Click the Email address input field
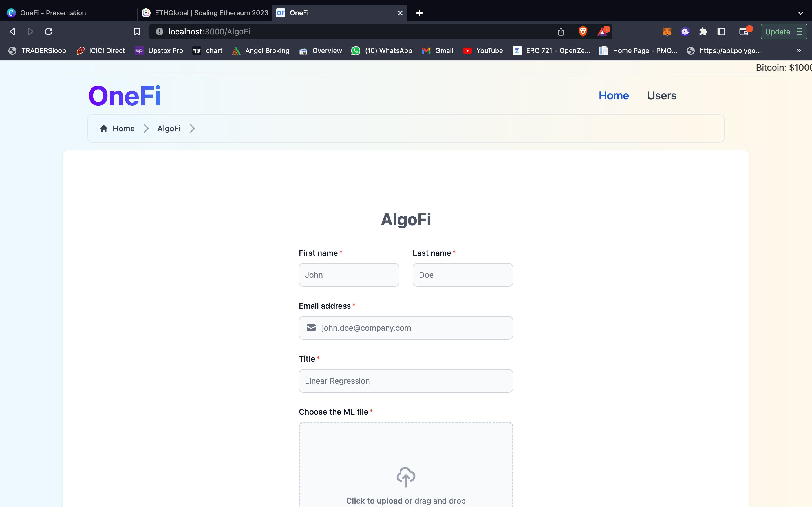 (x=406, y=328)
